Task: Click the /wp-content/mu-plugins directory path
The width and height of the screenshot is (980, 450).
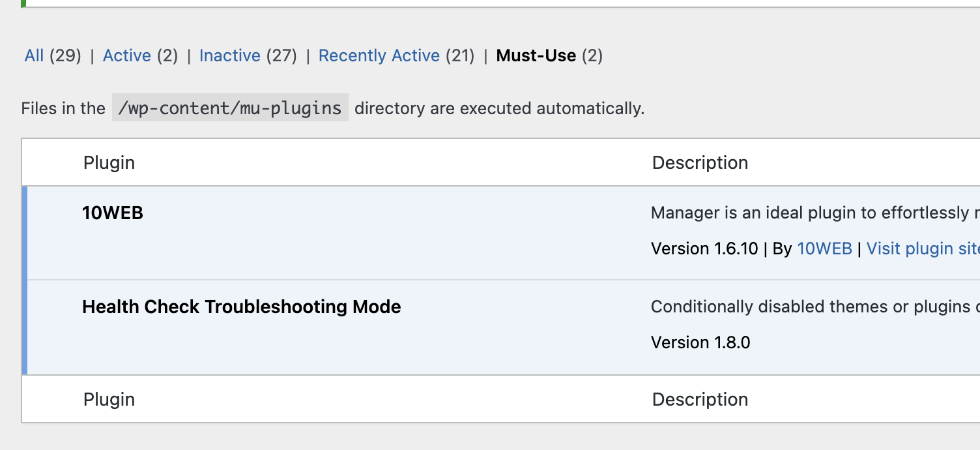Action: coord(230,108)
